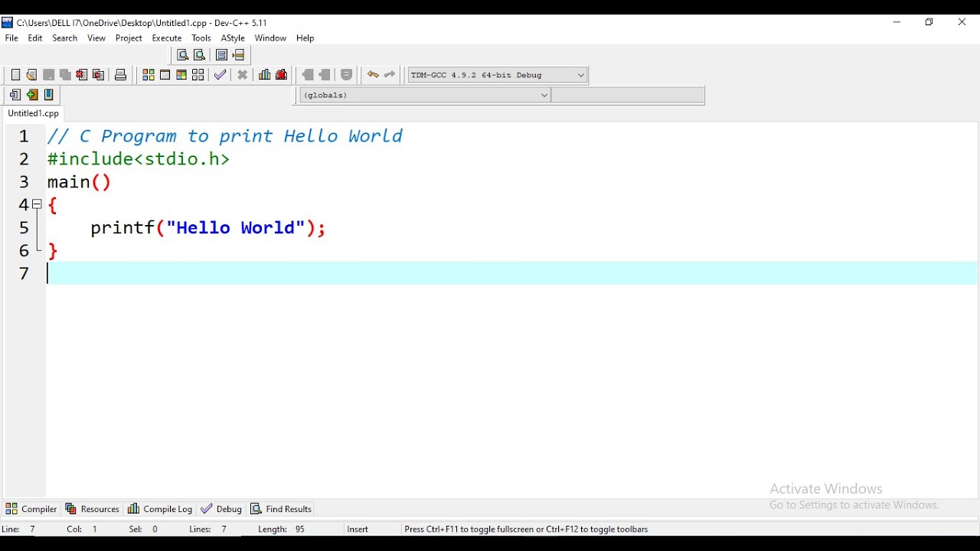Click the '#include<stdio.h>' code line
980x551 pixels.
(x=139, y=159)
